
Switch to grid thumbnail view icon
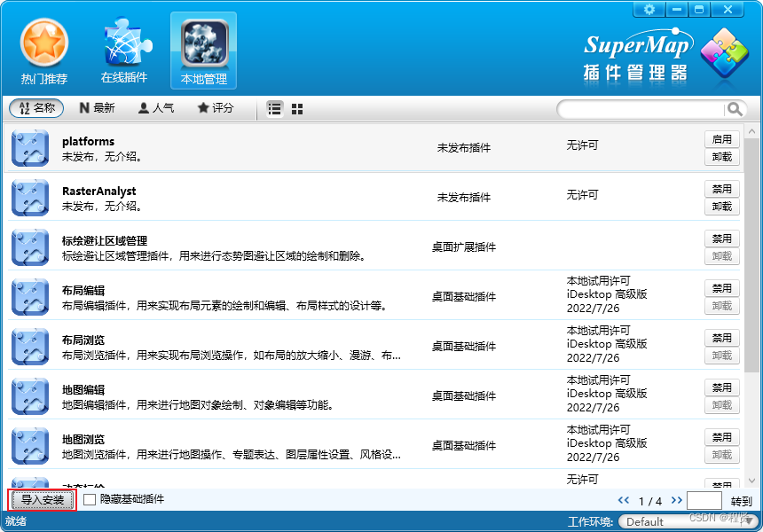coord(296,108)
